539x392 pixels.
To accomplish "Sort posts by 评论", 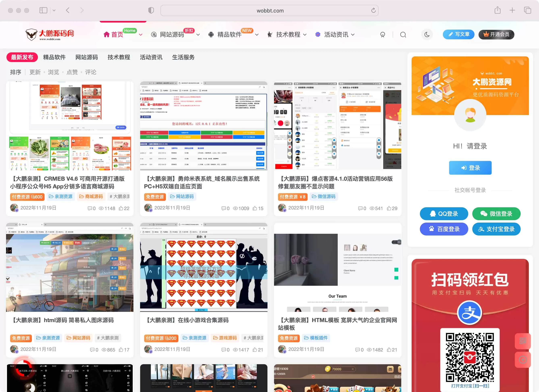I will point(91,72).
